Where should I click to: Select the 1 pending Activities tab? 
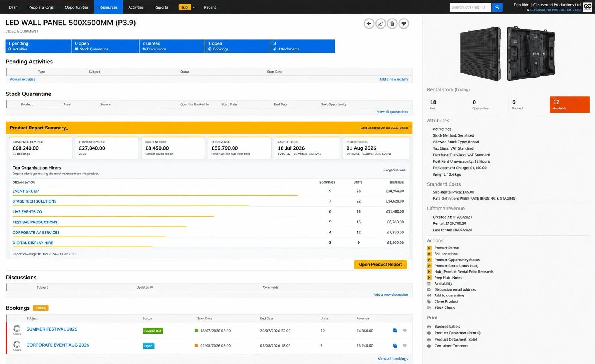[39, 46]
